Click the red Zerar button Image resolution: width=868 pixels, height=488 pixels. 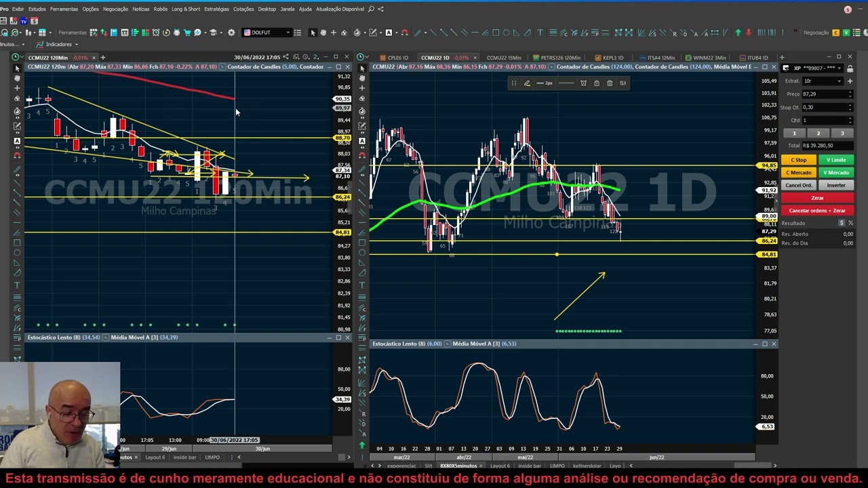[x=817, y=197]
